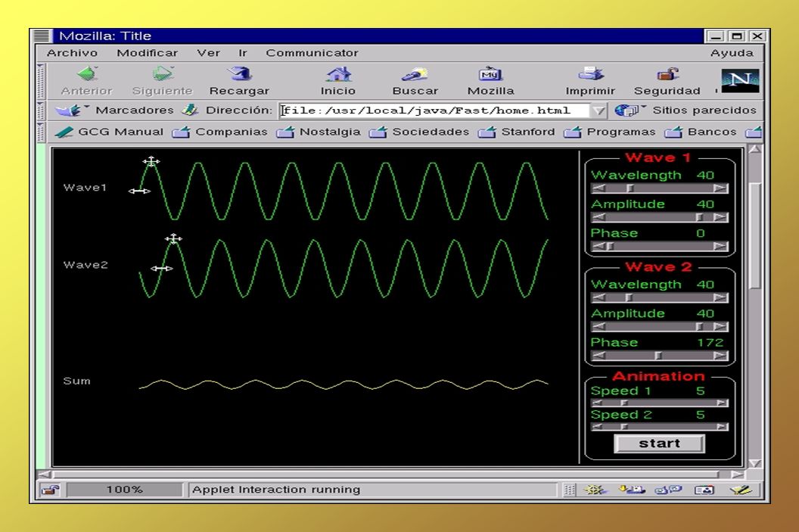
Task: Click Wave1 move handle at crest
Action: (x=151, y=162)
